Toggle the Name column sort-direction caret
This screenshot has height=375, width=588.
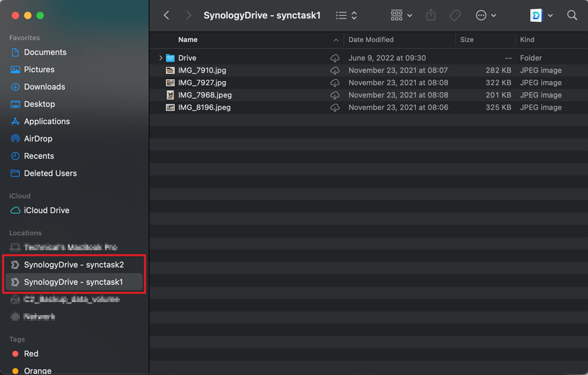pyautogui.click(x=336, y=40)
